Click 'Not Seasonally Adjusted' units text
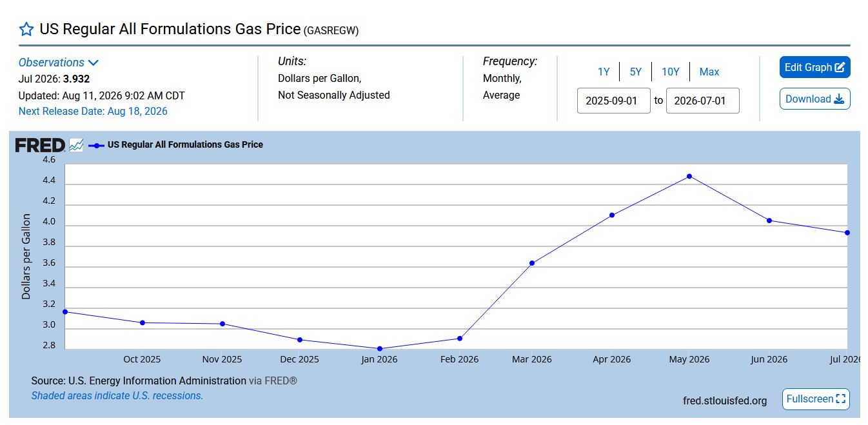The height and width of the screenshot is (425, 868). 334,95
